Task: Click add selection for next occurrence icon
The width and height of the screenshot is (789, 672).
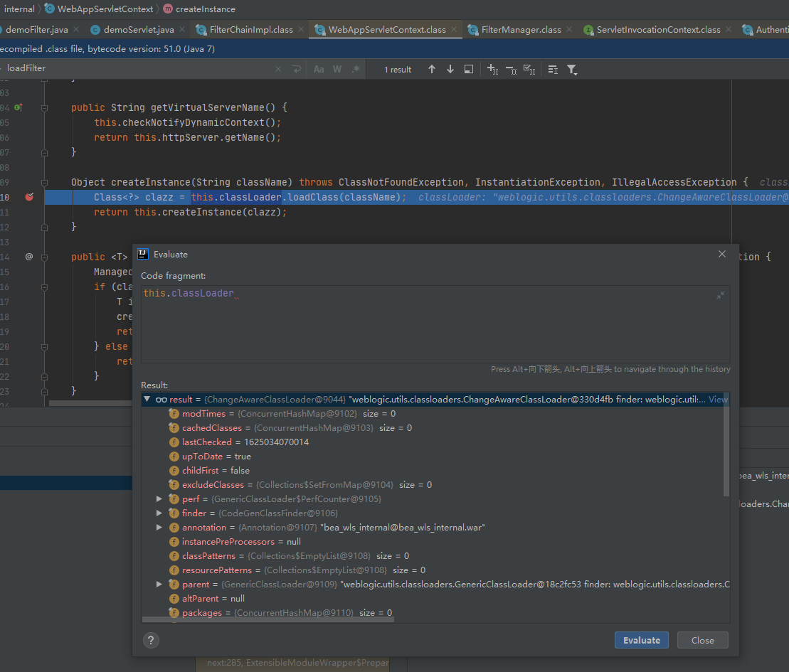Action: point(492,69)
